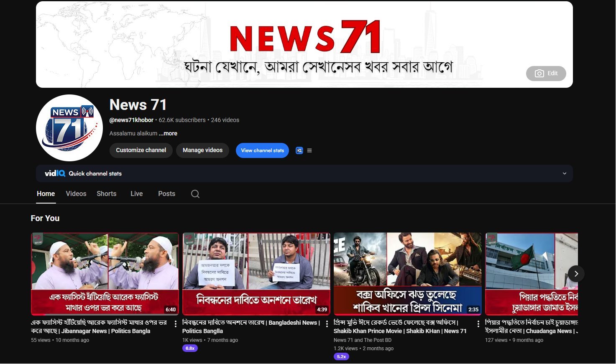Click the 6.8x vidIQ score badge

[x=190, y=348]
